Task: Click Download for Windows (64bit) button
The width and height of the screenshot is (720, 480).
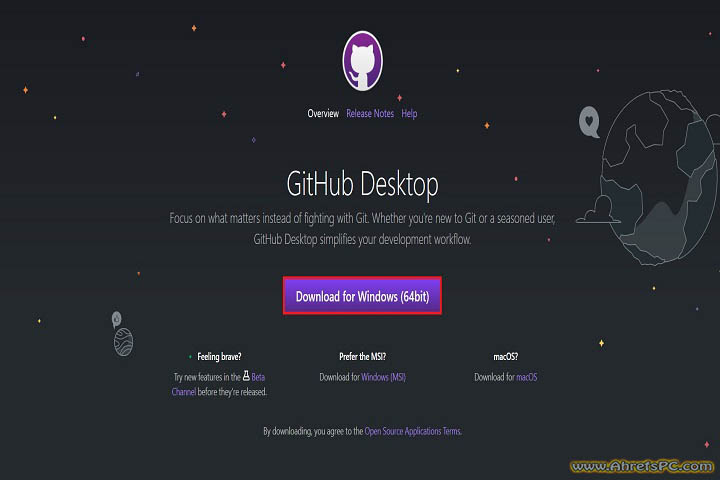Action: [x=362, y=296]
